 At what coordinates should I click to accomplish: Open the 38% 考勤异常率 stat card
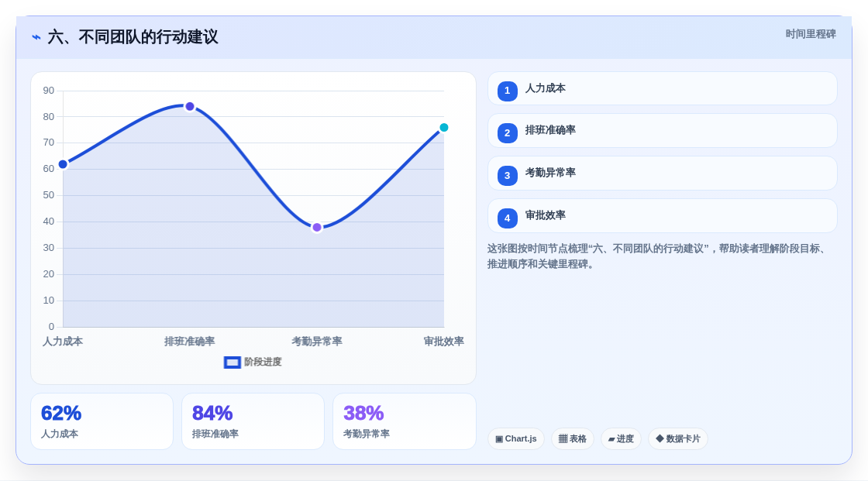tap(404, 422)
